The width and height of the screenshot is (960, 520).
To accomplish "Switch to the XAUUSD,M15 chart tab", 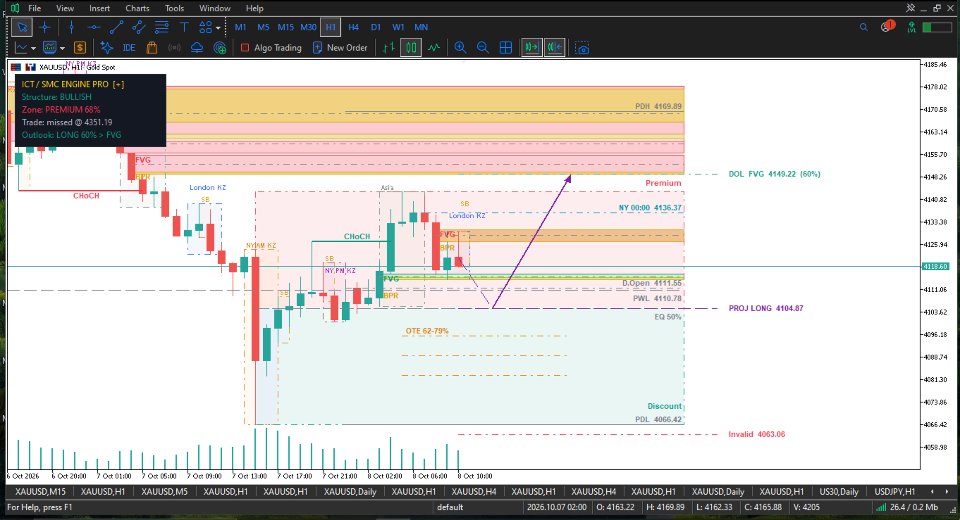I will (x=40, y=491).
